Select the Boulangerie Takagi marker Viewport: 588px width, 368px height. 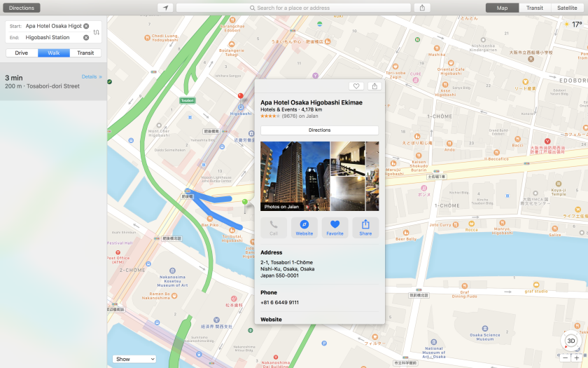[232, 44]
